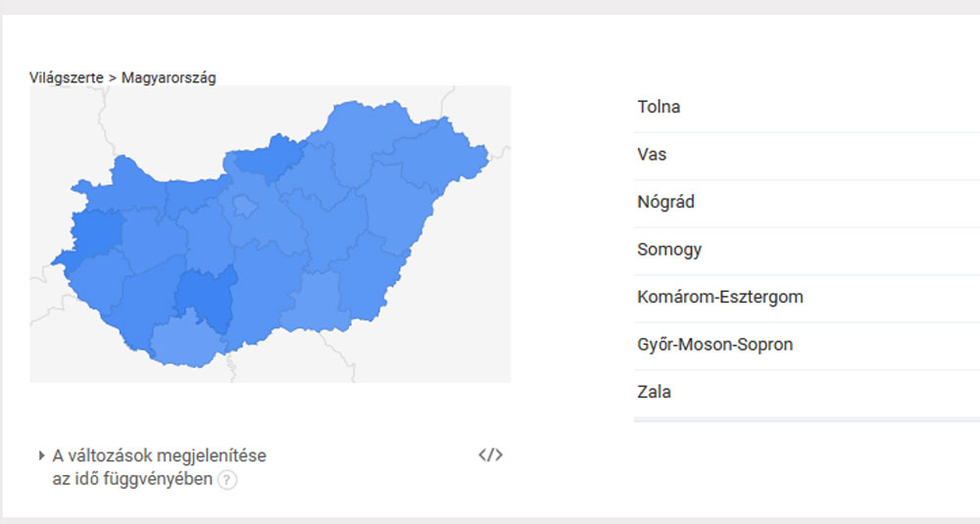
Task: Select the dark Vas county on map
Action: pyautogui.click(x=94, y=234)
